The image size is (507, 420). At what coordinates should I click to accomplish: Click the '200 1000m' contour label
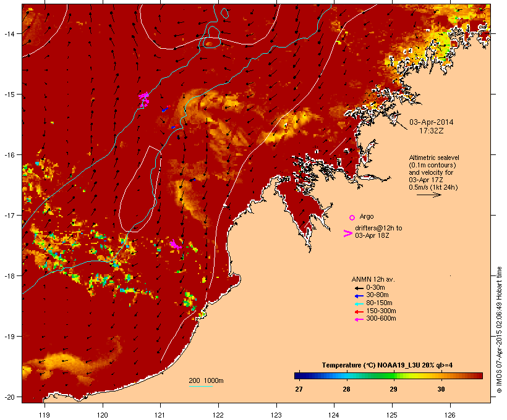(206, 380)
